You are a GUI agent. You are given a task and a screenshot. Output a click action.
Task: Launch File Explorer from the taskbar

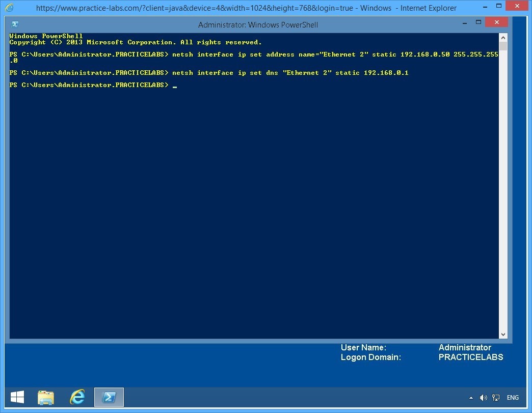46,397
